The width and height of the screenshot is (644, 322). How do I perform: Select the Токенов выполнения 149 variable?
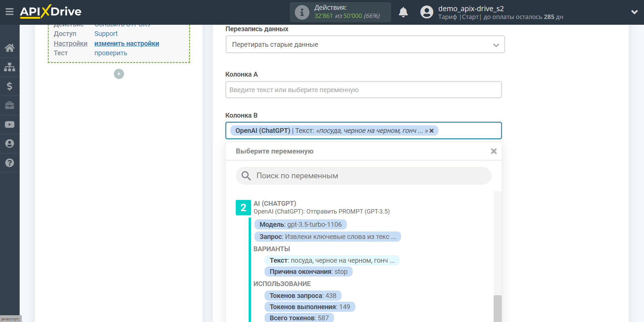point(310,307)
